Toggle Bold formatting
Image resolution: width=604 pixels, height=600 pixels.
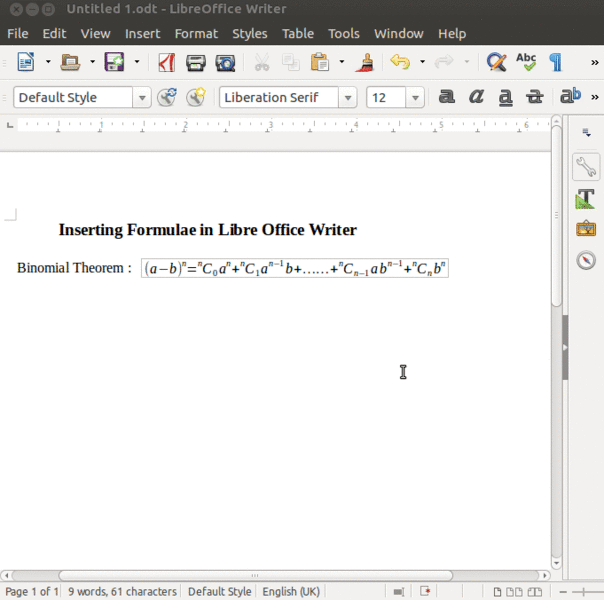(447, 96)
